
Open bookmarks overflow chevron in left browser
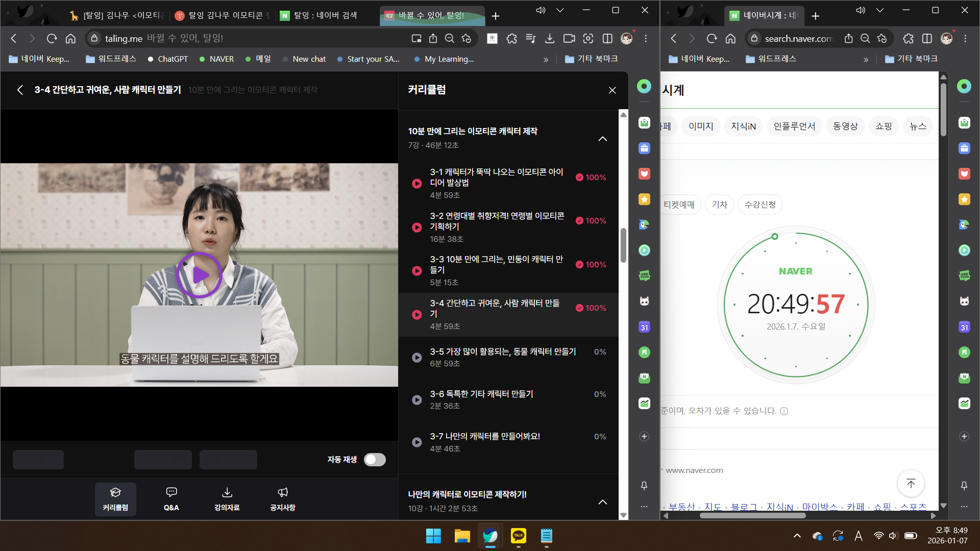(x=546, y=60)
